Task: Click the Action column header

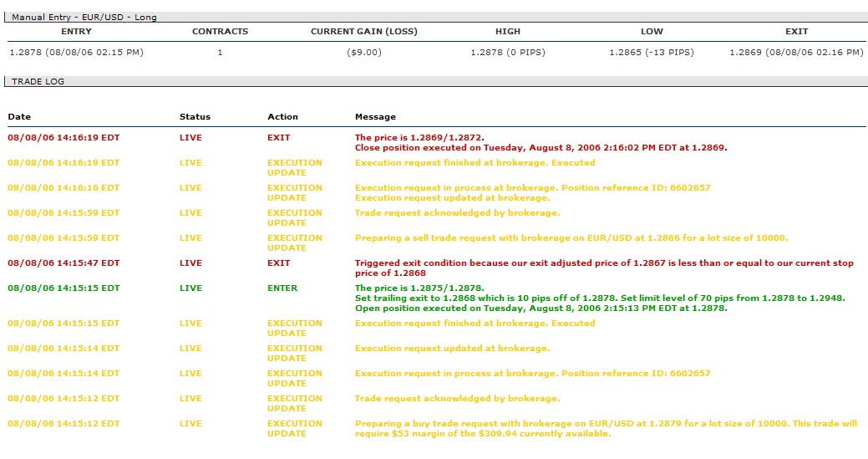Action: 282,117
